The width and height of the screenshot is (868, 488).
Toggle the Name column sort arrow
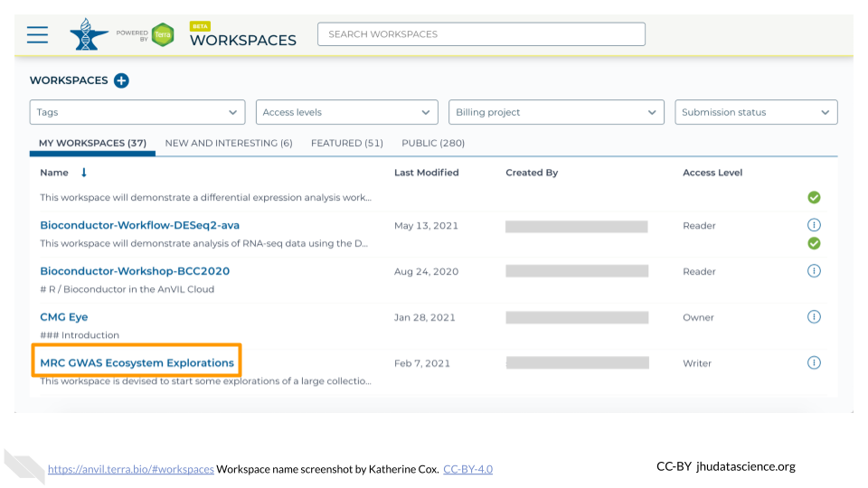coord(83,173)
